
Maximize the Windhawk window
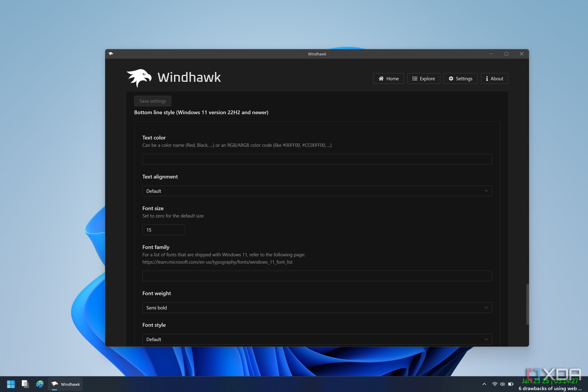pos(506,54)
